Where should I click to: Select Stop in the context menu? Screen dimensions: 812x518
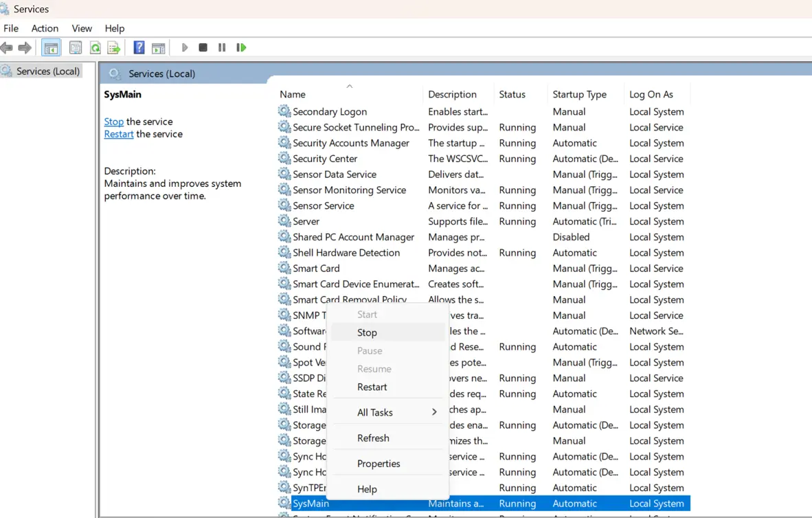pos(367,333)
